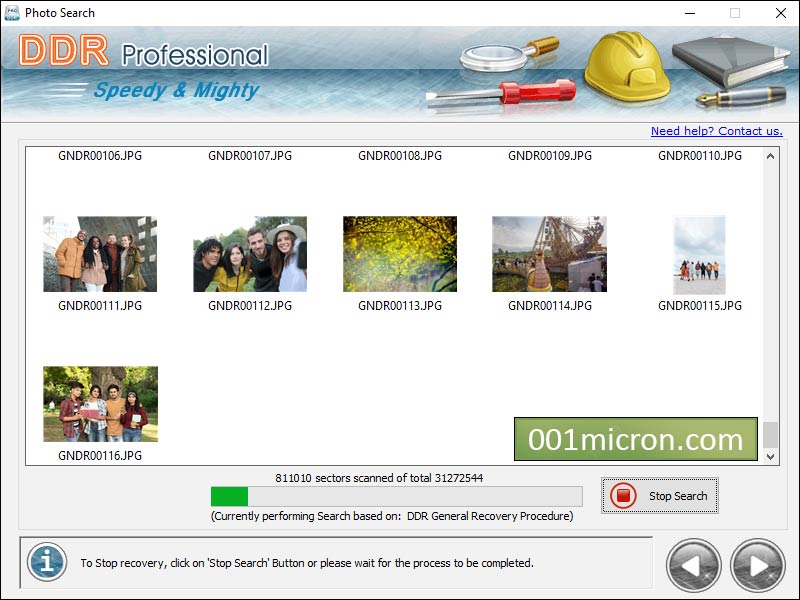The width and height of the screenshot is (800, 600).
Task: Select the GNDR00116.JPG students thumbnail
Action: (101, 404)
